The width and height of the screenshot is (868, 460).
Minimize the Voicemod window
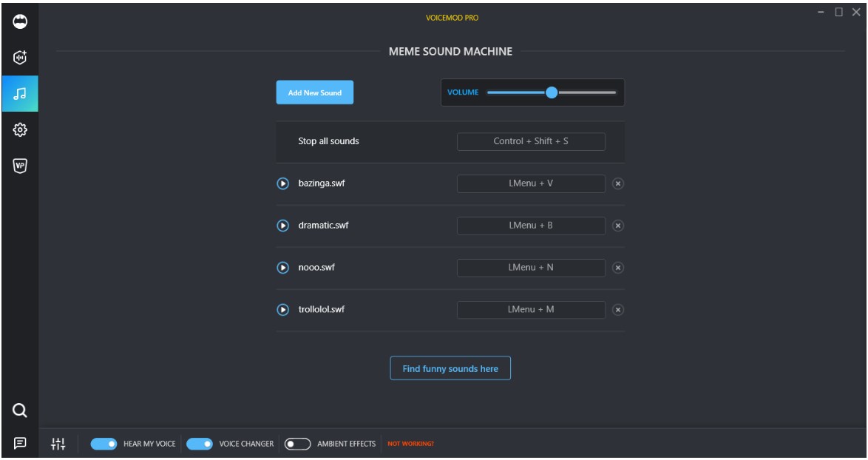(x=821, y=12)
